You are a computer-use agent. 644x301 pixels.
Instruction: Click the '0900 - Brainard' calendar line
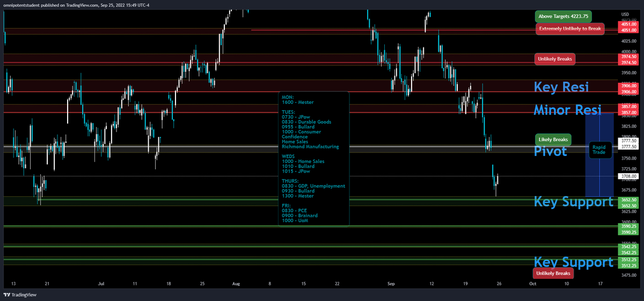(x=300, y=215)
